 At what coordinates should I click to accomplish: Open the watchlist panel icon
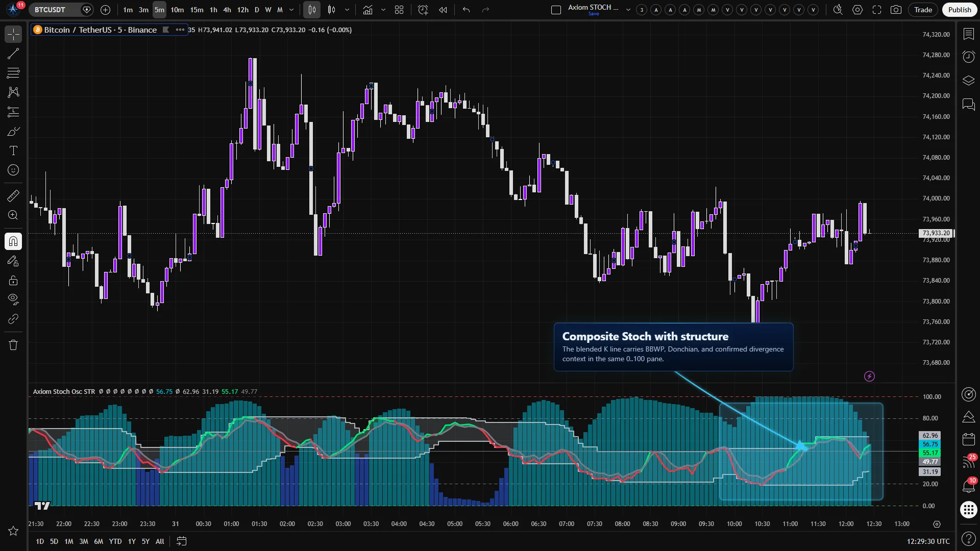(x=968, y=34)
